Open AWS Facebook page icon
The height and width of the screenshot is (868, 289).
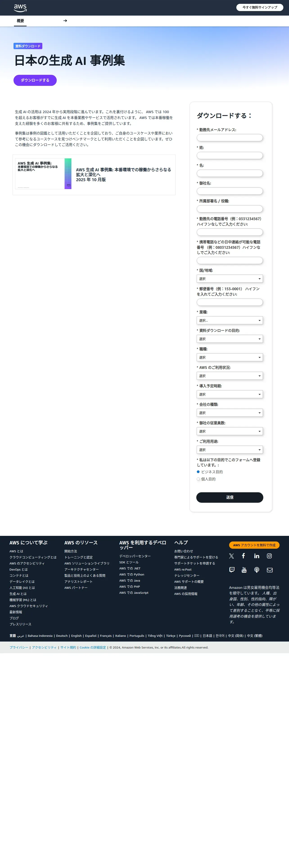[x=243, y=556]
